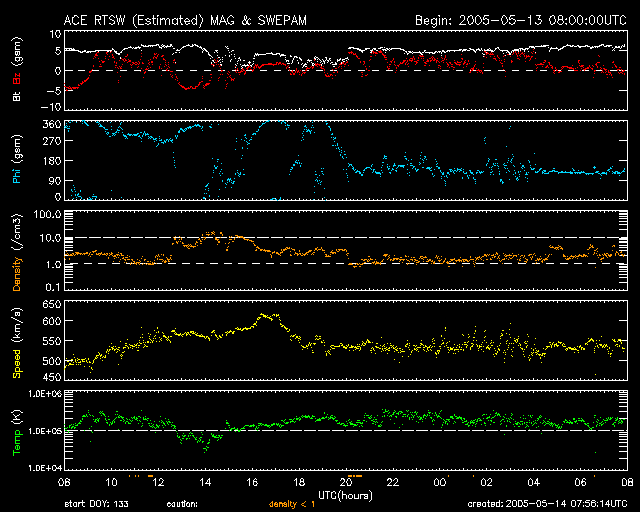Click the 'Speed (km/s)' axis label
The image size is (640, 512).
(17, 343)
